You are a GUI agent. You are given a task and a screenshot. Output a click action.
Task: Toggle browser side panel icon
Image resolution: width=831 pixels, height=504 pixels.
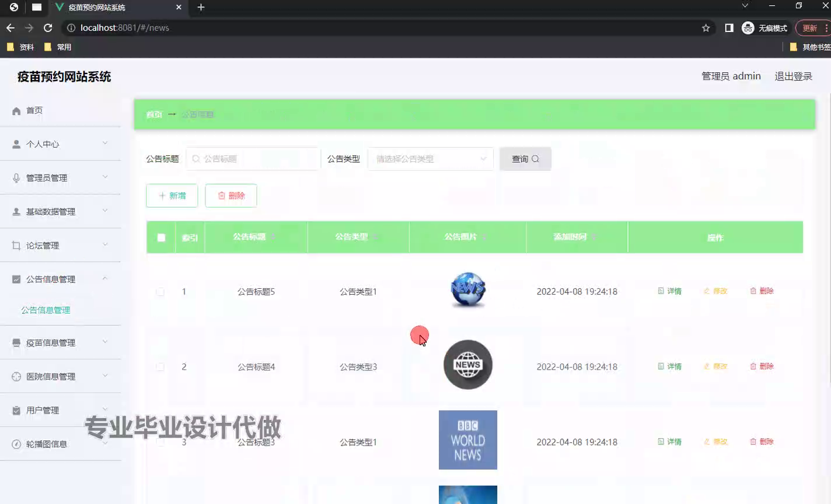[729, 28]
